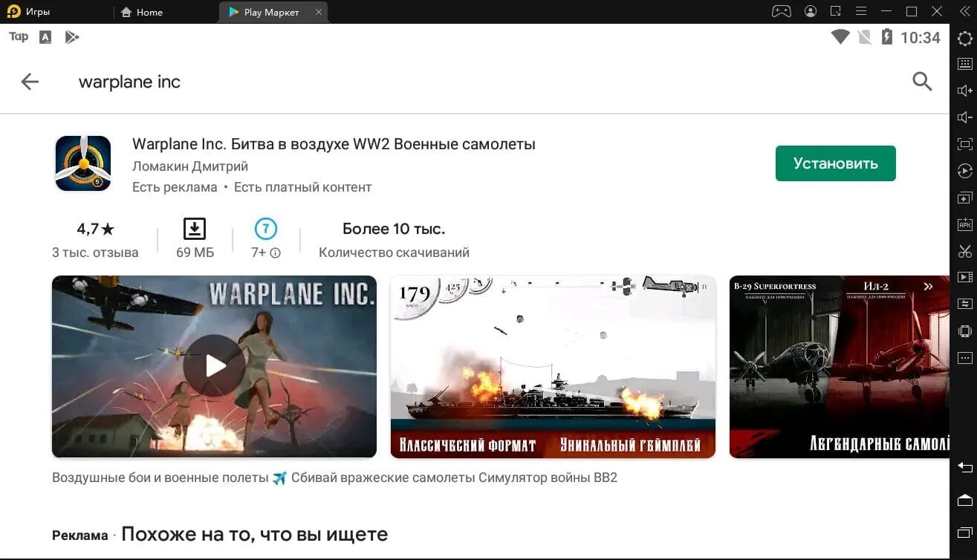Open LDPlayer settings gear in sidebar
977x560 pixels.
[964, 39]
